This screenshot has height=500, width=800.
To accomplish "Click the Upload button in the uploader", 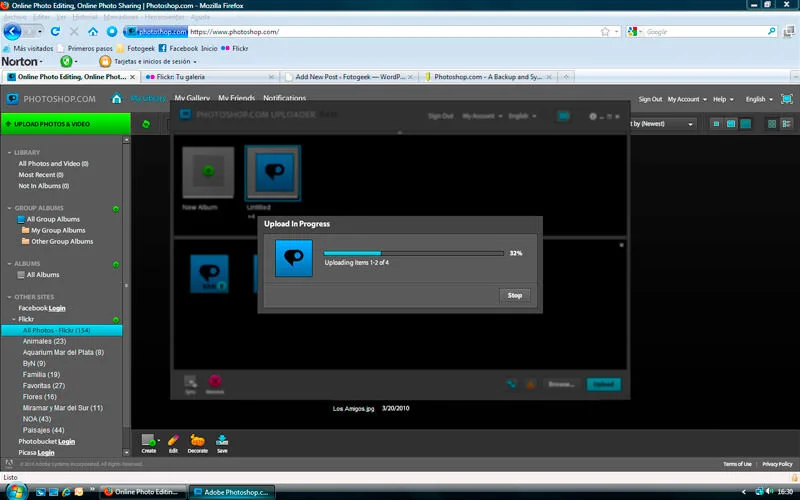I will [x=604, y=384].
